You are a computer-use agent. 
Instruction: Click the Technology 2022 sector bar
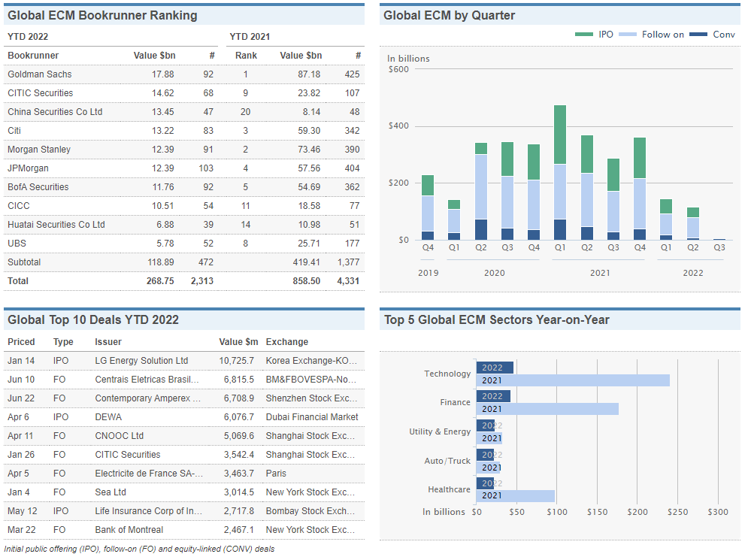click(x=495, y=368)
